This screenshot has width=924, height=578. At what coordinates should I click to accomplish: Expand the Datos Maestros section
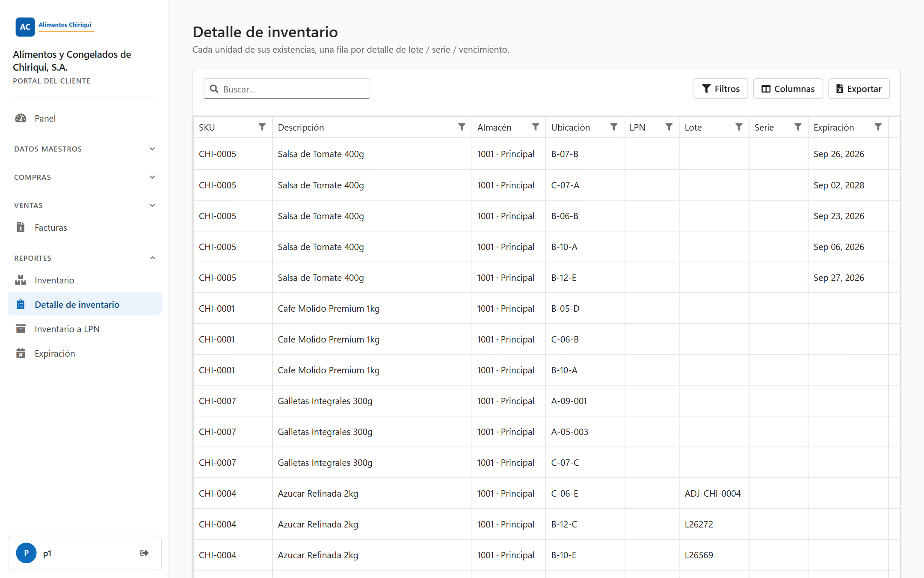pyautogui.click(x=85, y=149)
